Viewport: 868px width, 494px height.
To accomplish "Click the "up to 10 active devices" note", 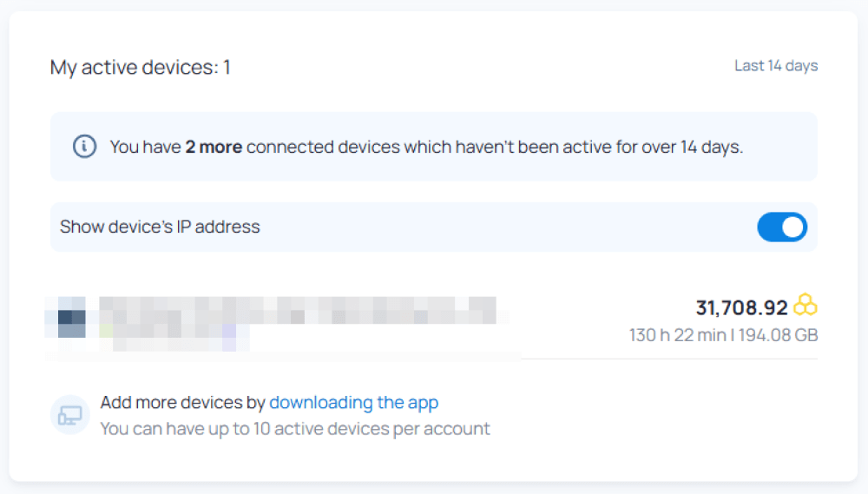I will (295, 429).
